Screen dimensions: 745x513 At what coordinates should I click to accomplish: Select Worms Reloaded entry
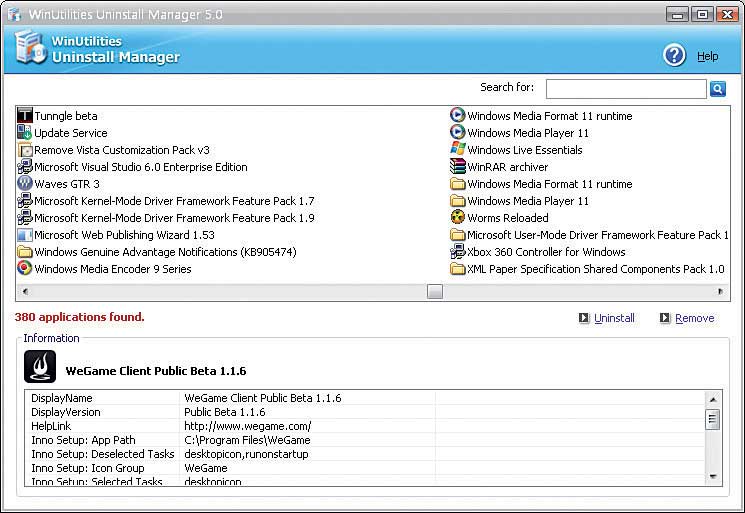click(508, 218)
